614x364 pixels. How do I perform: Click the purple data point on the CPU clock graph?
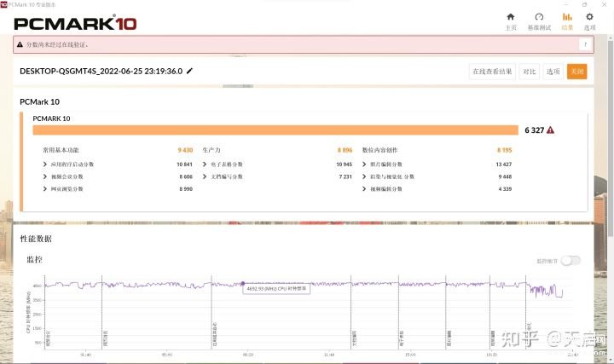pos(243,283)
